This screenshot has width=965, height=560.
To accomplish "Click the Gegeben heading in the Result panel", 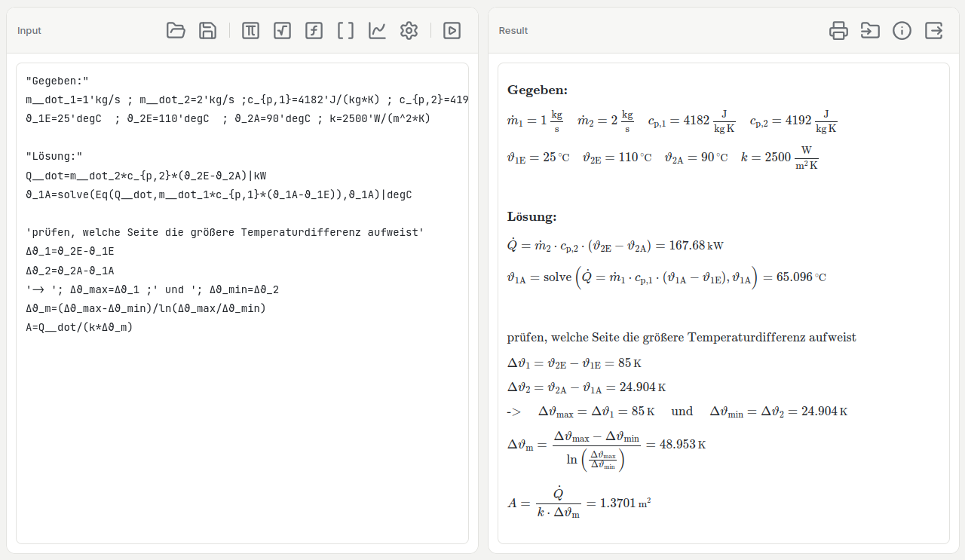I will [x=538, y=90].
